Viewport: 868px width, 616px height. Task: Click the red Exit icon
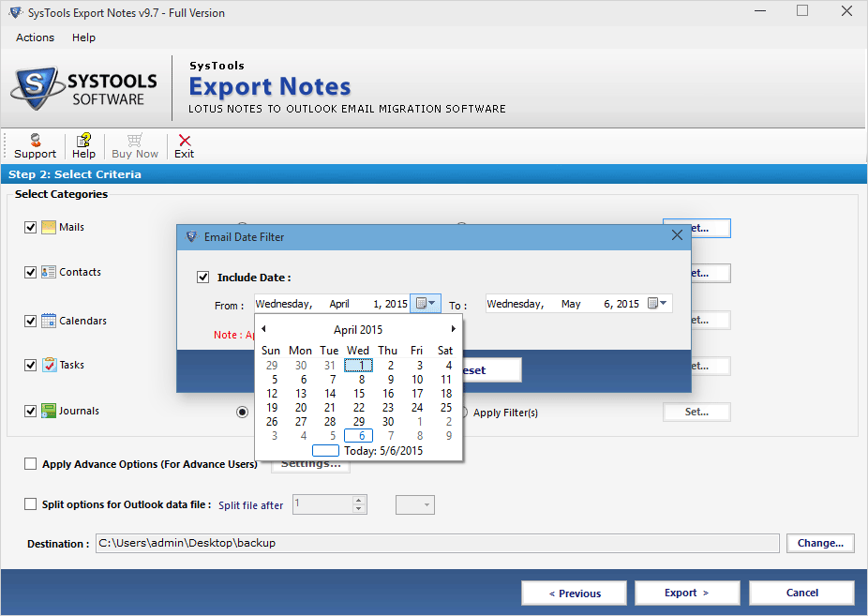coord(185,140)
